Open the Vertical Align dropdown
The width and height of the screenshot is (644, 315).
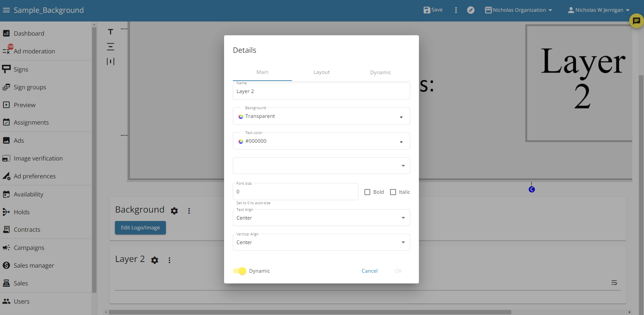tap(321, 242)
